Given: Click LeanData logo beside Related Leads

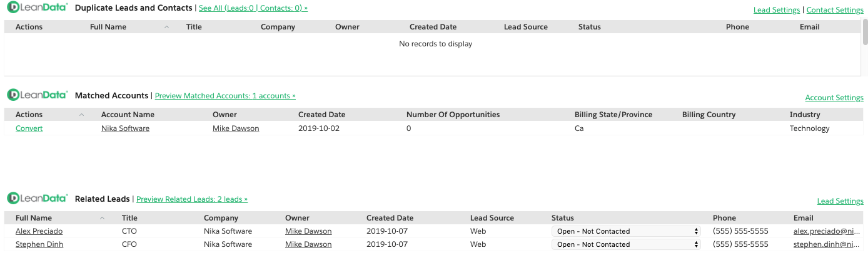Looking at the screenshot, I should coord(37,199).
